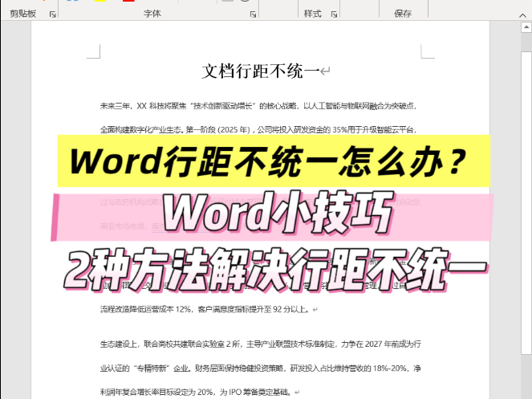Open the 样式 styles pane launcher
The image size is (532, 399).
tap(334, 14)
